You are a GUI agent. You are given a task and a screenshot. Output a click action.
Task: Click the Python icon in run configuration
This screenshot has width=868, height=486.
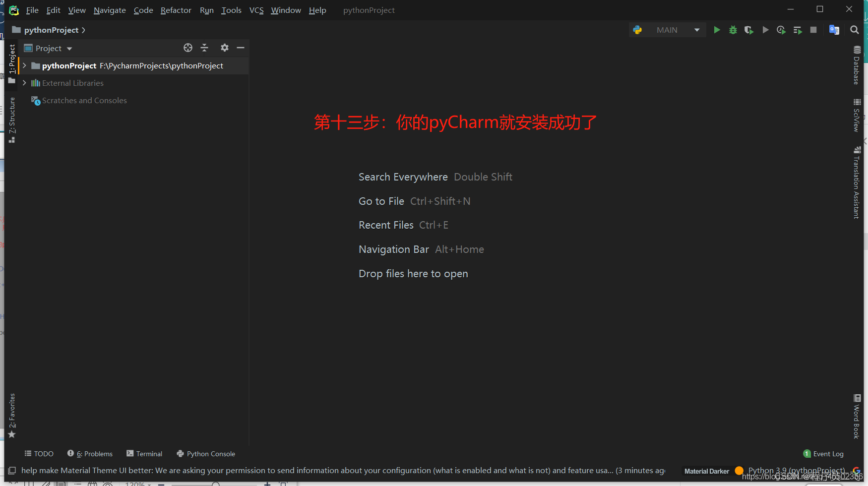(x=638, y=30)
